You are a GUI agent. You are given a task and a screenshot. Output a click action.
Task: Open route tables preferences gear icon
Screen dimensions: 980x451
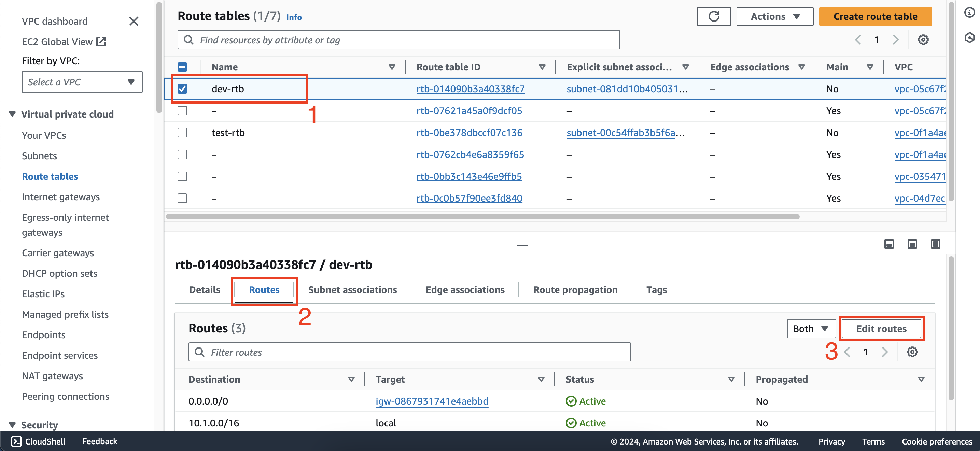[923, 40]
